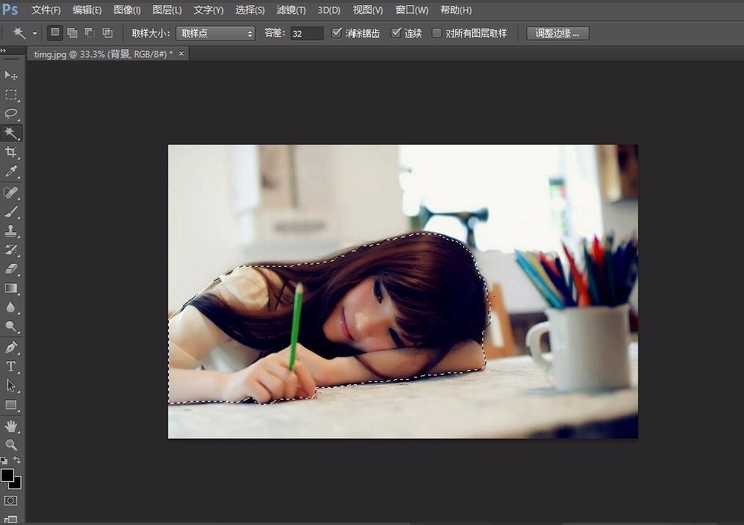This screenshot has height=525, width=744.
Task: Click the 调整边缘... refine edge button
Action: click(x=557, y=33)
